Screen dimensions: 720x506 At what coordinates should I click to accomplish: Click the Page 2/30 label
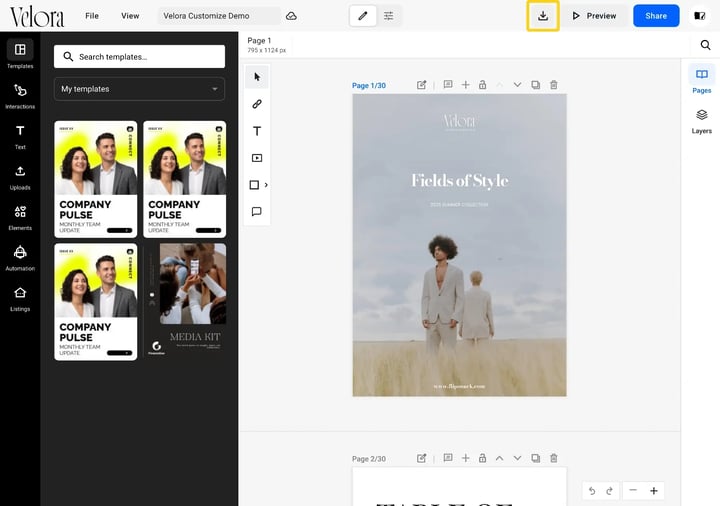(369, 459)
